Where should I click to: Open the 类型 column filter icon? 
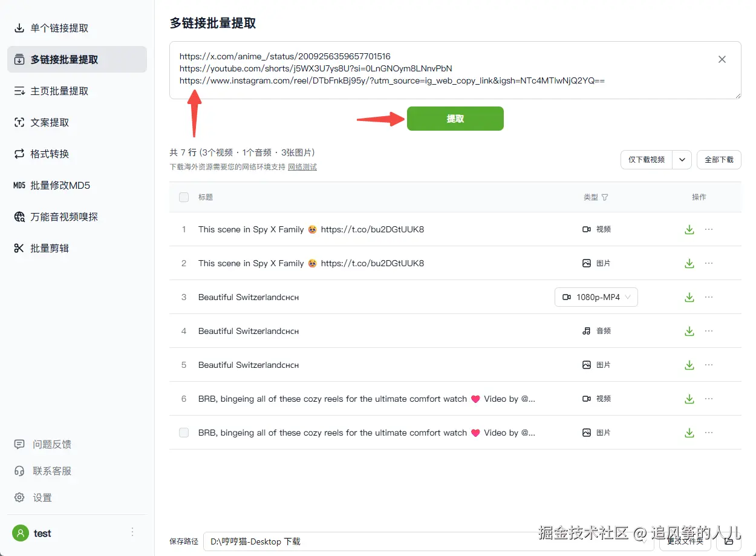[605, 197]
